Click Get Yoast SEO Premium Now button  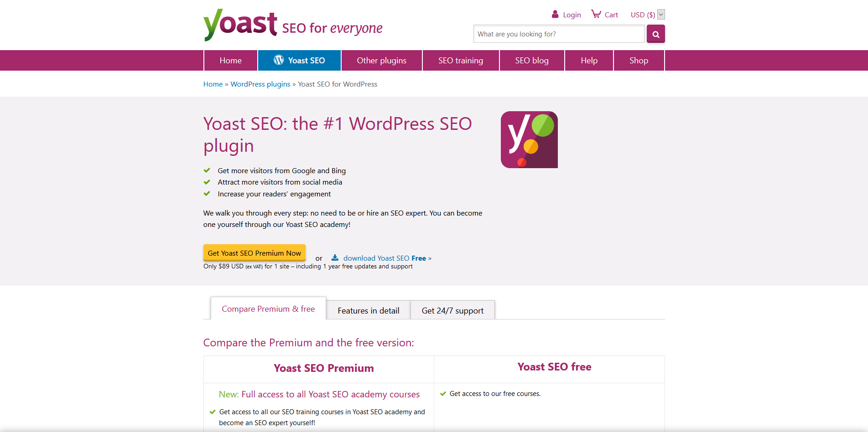255,253
